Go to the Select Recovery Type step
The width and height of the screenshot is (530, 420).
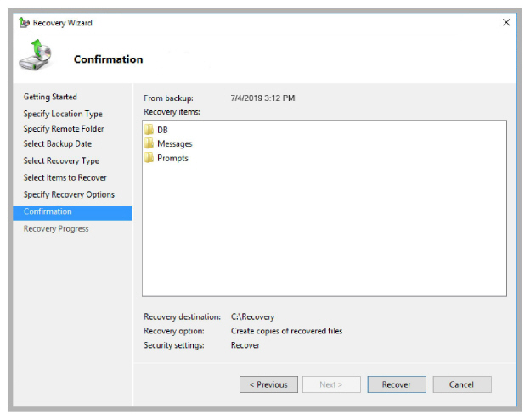61,160
